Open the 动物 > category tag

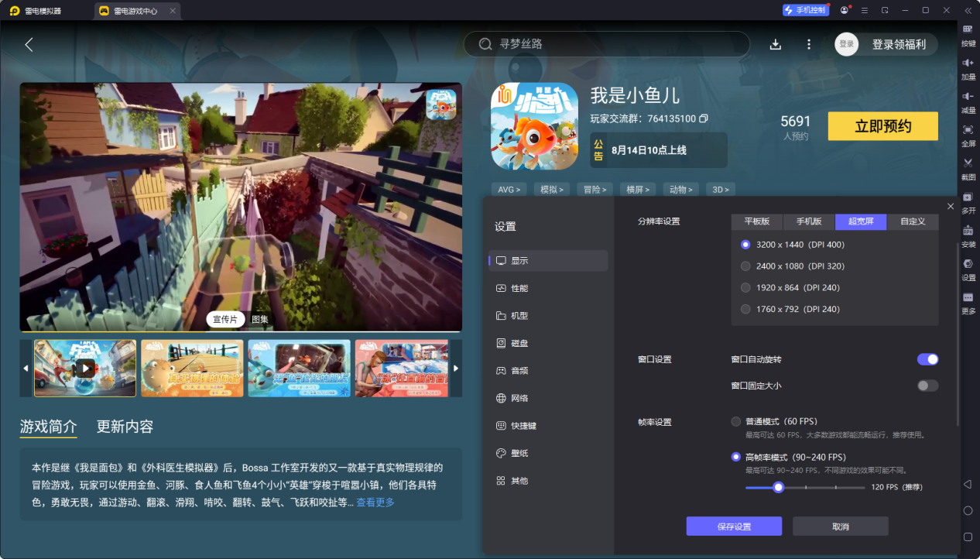tap(682, 189)
